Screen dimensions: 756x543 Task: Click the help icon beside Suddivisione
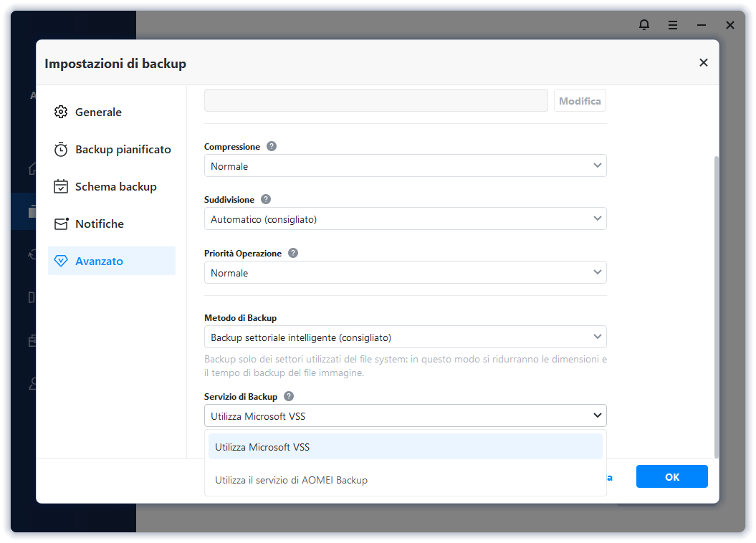tap(266, 199)
